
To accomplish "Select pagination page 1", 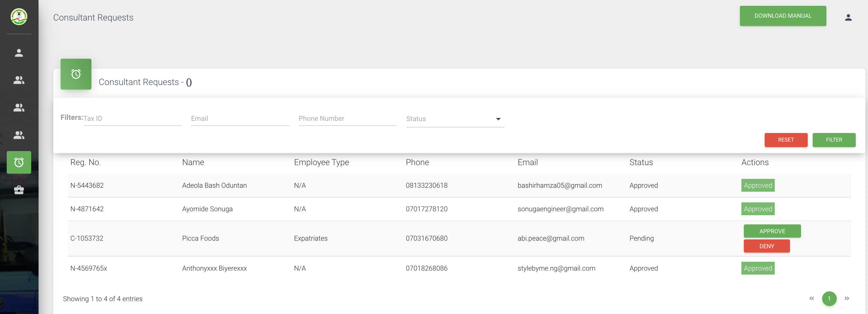I will [x=829, y=298].
